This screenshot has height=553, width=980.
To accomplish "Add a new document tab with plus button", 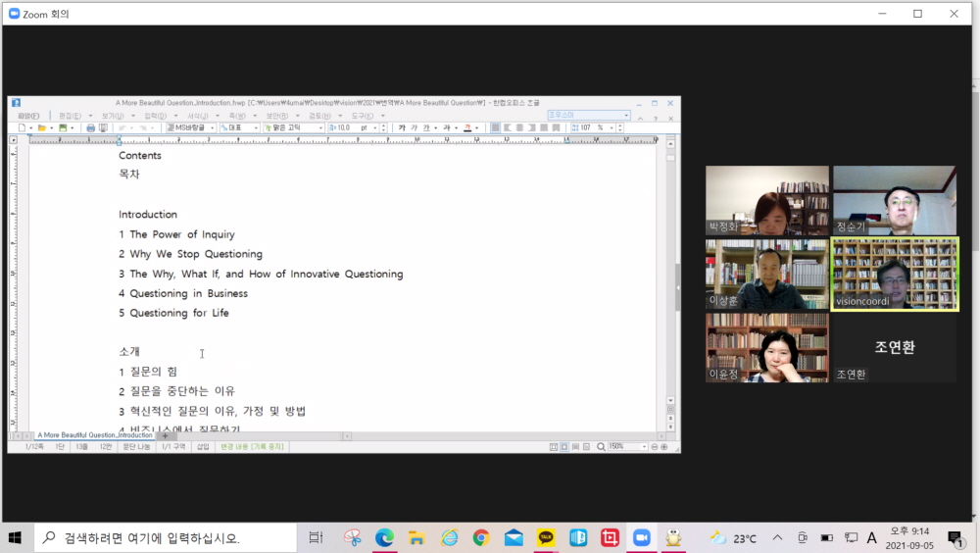I will click(x=165, y=434).
